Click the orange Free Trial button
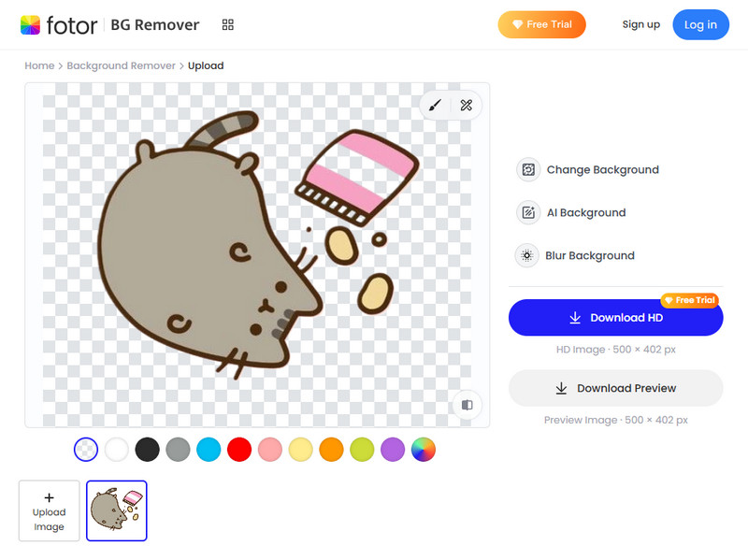Screen dimensions: 748x560 542,24
